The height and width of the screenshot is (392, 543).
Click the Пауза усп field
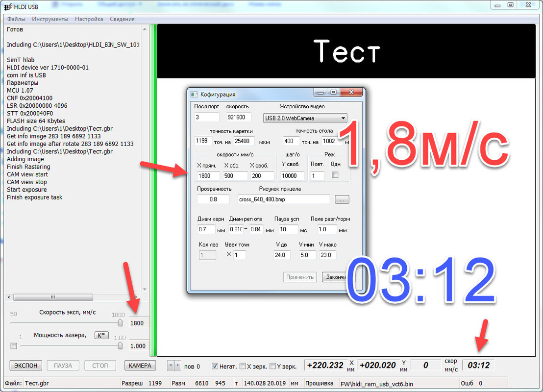point(289,229)
